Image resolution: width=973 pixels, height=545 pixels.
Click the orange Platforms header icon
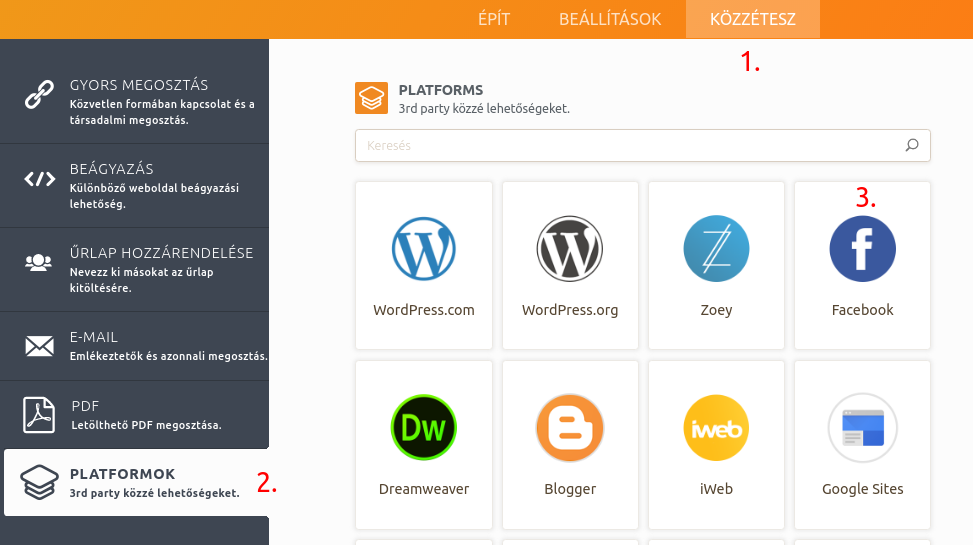pyautogui.click(x=371, y=98)
